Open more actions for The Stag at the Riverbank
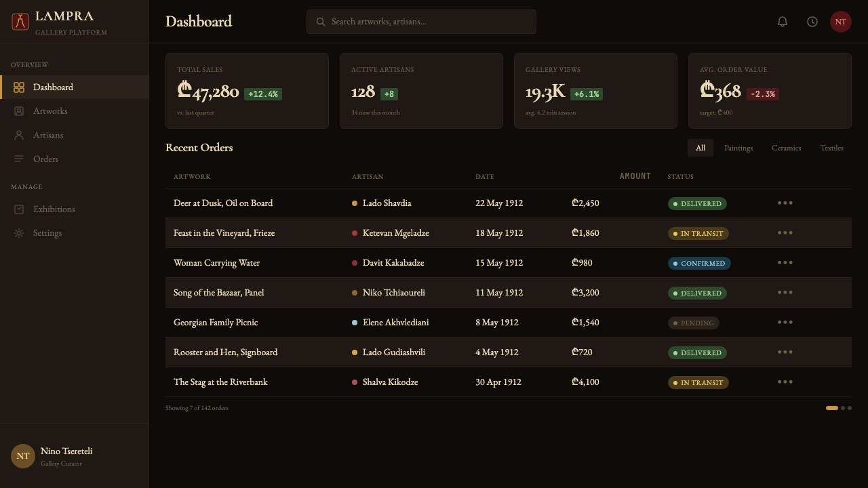Image resolution: width=868 pixels, height=488 pixels. 785,382
